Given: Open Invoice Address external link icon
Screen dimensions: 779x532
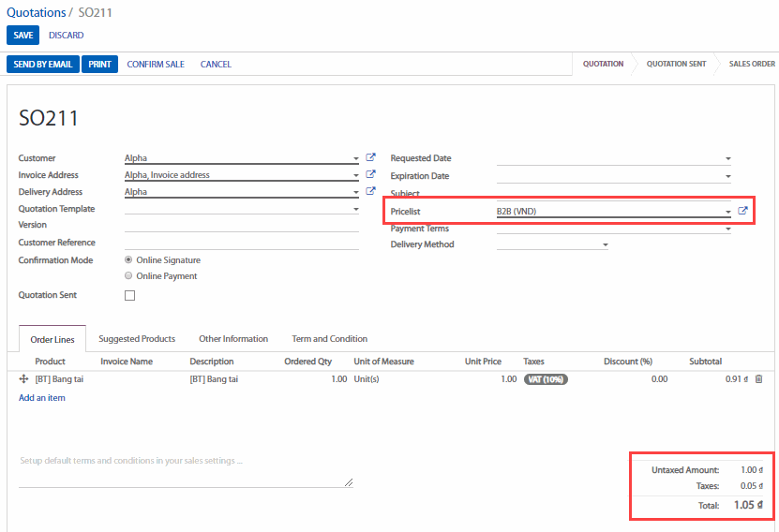Looking at the screenshot, I should 370,175.
